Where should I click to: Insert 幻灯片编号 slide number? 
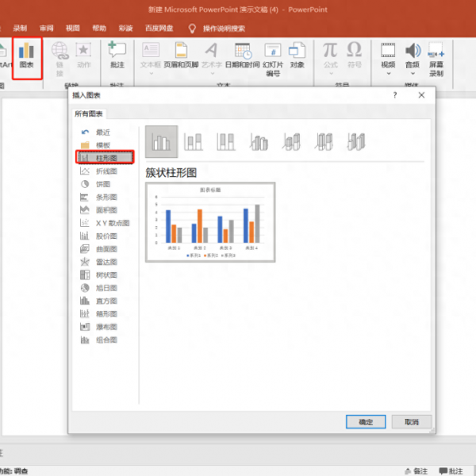[273, 58]
